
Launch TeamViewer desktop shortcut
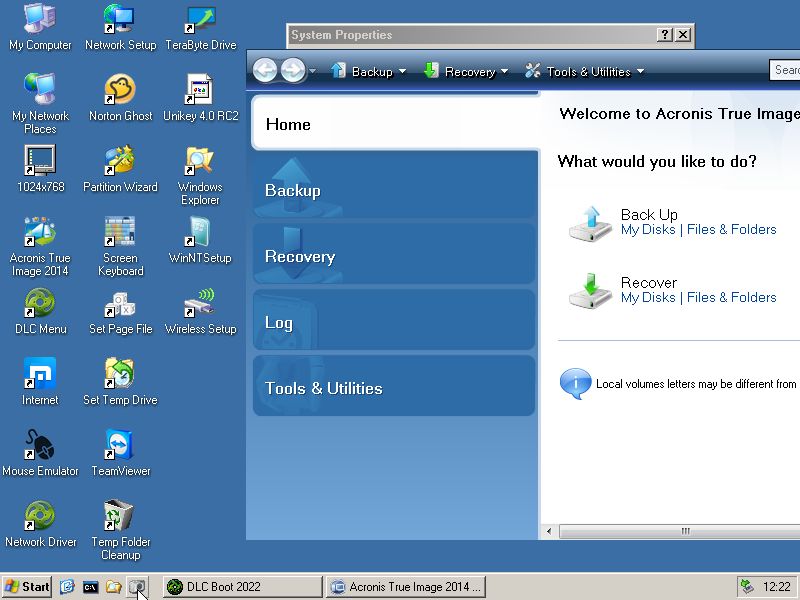120,453
